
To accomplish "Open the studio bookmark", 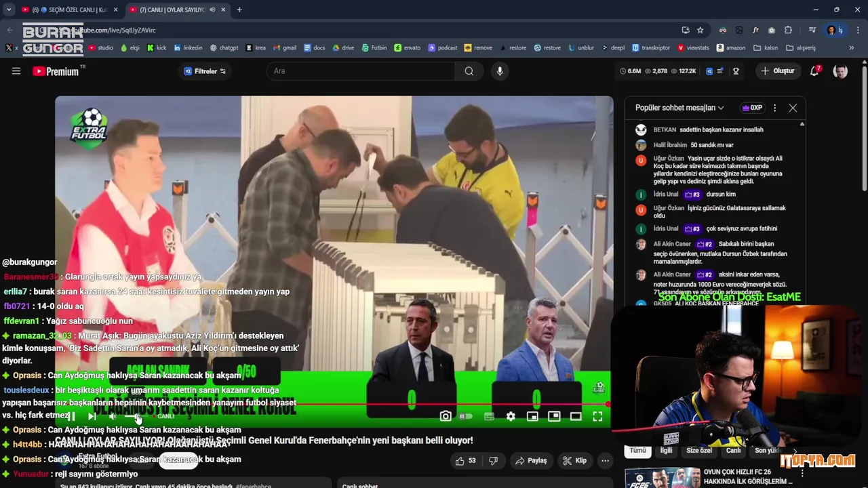I will pos(101,47).
